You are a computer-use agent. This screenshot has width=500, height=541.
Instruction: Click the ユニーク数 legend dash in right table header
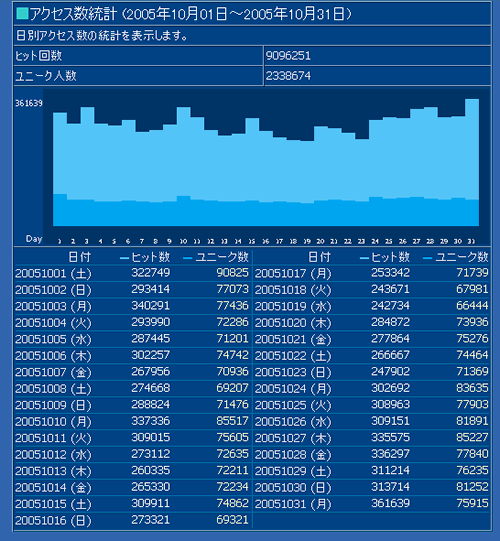[427, 258]
